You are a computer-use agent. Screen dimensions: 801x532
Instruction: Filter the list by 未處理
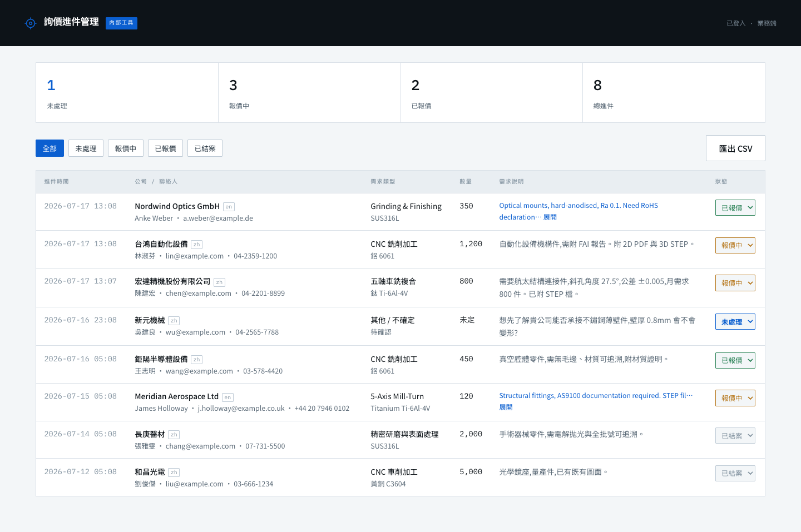coord(86,148)
